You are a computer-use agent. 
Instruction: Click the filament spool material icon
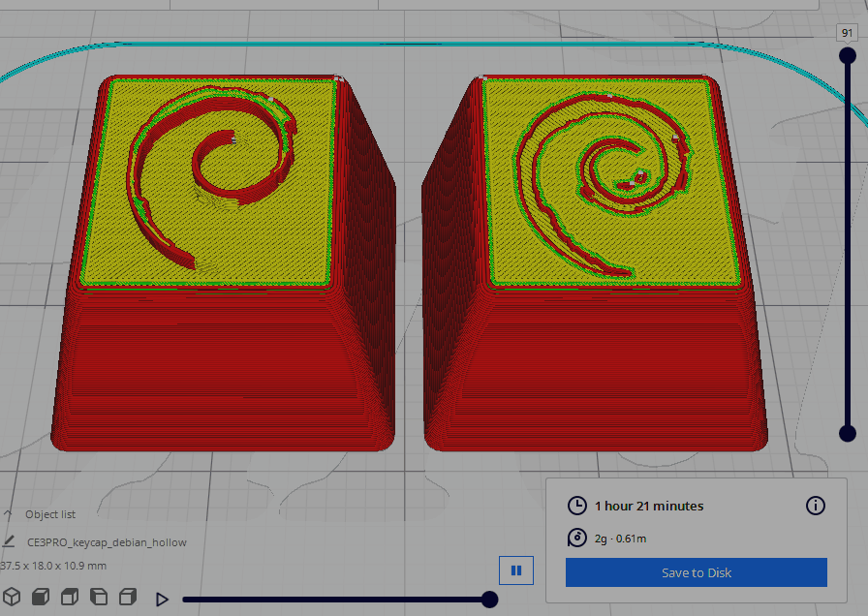pyautogui.click(x=576, y=538)
